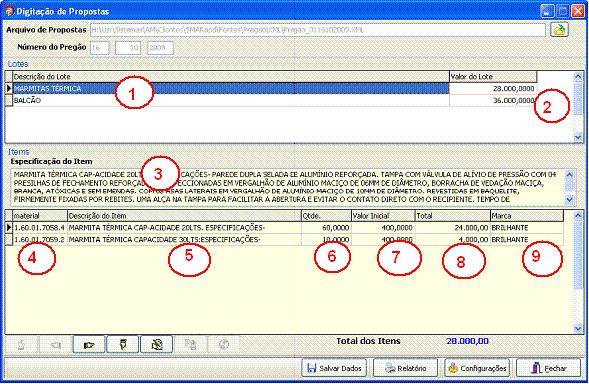Viewport: 589px width, 384px height.
Task: Save data with Salvar Dados button
Action: point(334,368)
